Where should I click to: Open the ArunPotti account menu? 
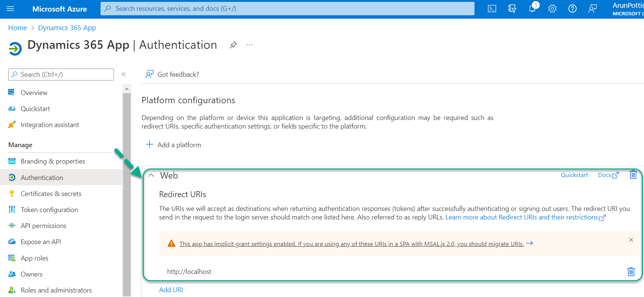[x=628, y=9]
